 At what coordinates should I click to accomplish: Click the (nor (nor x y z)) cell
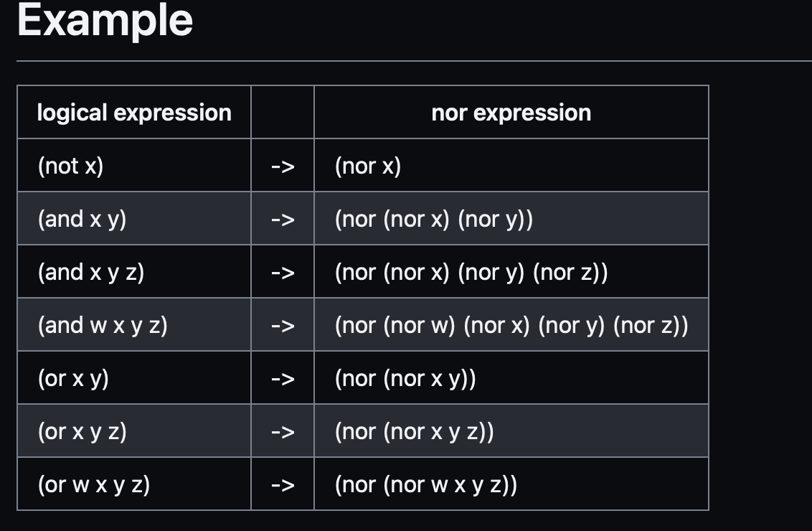(x=511, y=431)
